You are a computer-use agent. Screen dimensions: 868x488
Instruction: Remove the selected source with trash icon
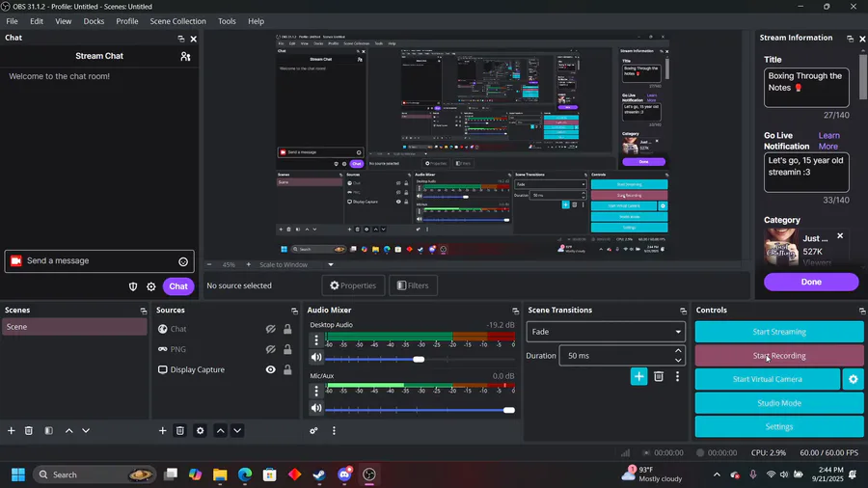pyautogui.click(x=180, y=430)
